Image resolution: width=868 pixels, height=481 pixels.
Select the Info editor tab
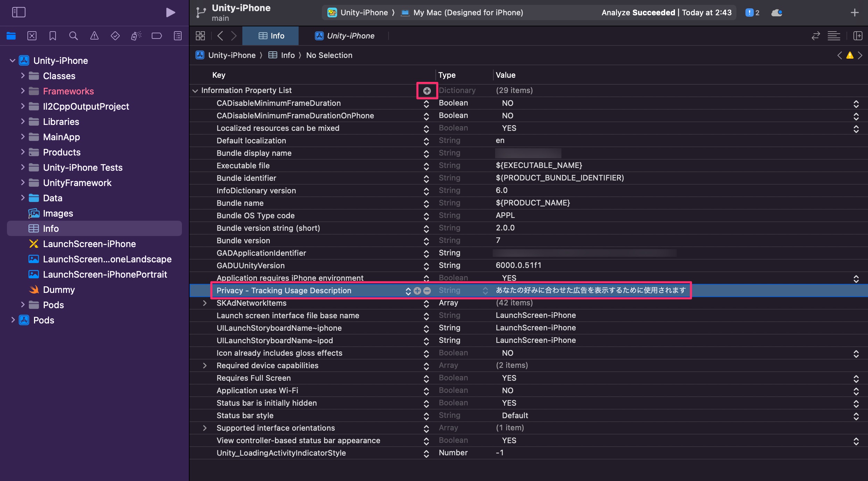270,36
